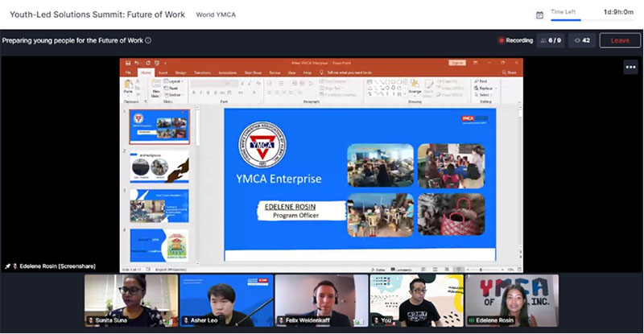Image resolution: width=644 pixels, height=334 pixels.
Task: Click the PowerPoint zoom slider
Action: click(x=485, y=270)
